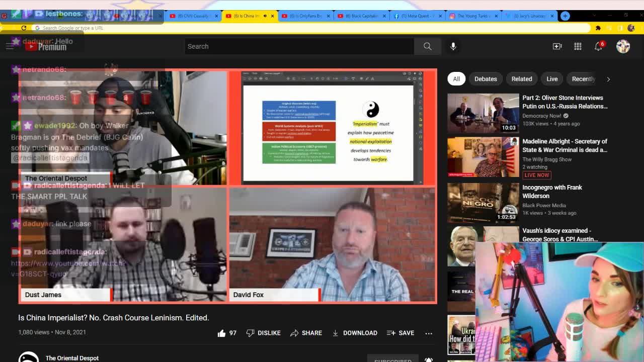Open the Create video camera icon

pyautogui.click(x=557, y=46)
